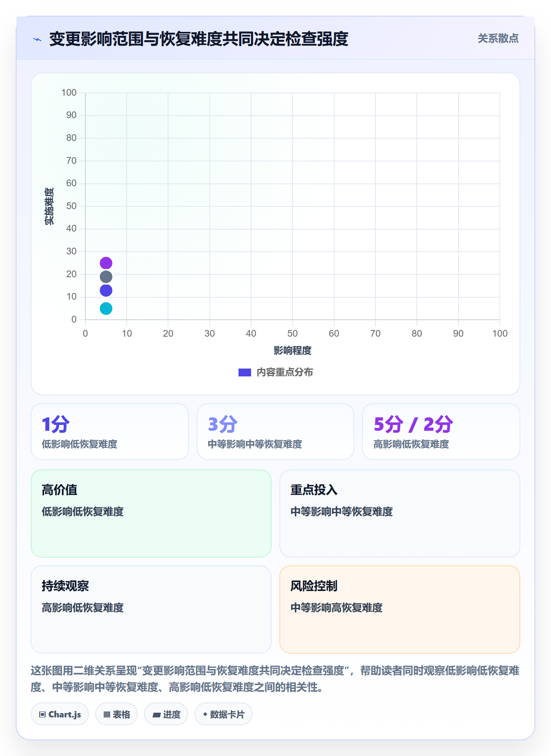Click the 表格 tag

[116, 714]
